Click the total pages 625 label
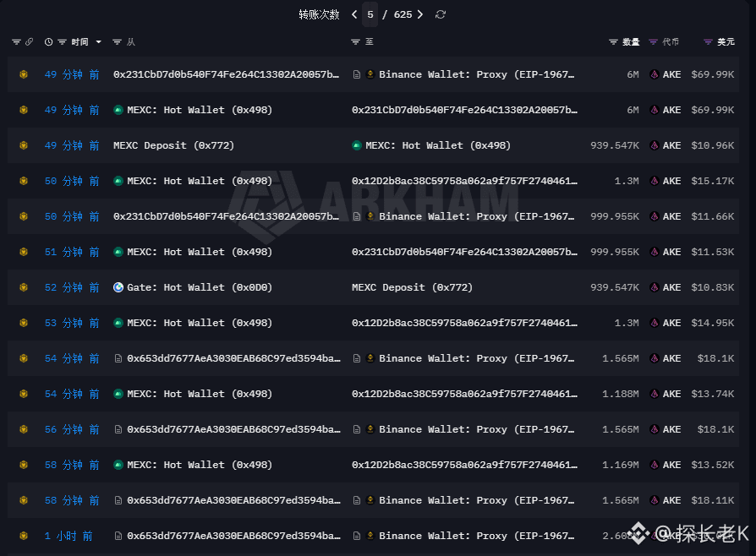This screenshot has height=556, width=756. [x=403, y=14]
